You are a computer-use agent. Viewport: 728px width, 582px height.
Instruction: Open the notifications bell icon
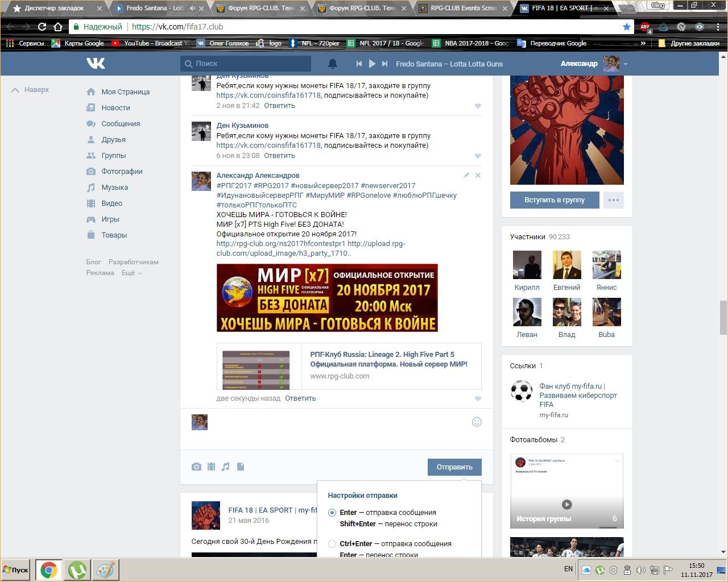[333, 64]
